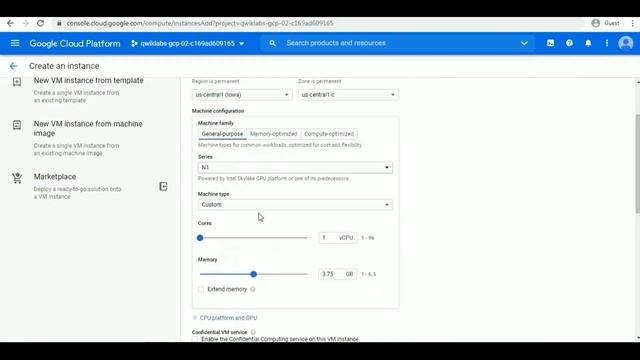This screenshot has height=360, width=640.
Task: Enable the Extend memory checkbox
Action: 201,289
